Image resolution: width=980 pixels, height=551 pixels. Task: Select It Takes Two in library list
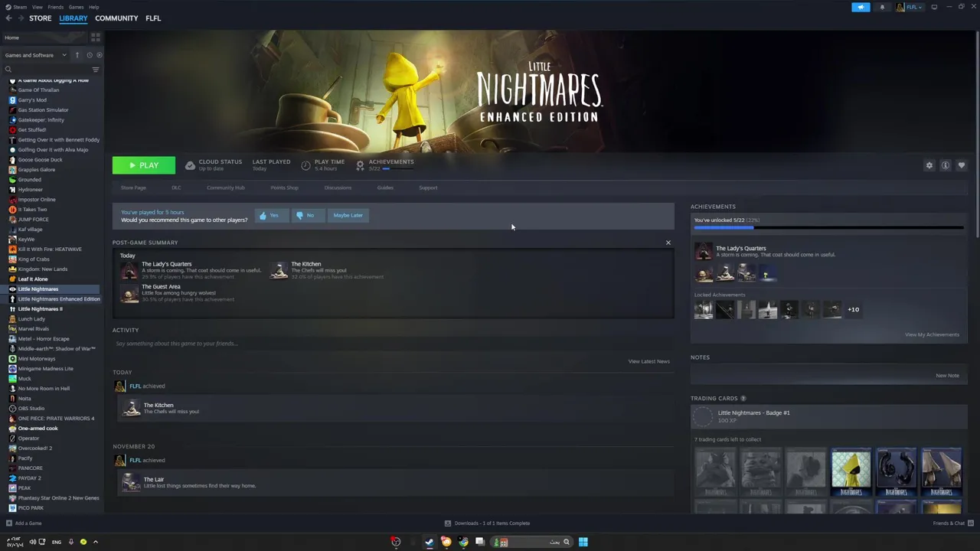coord(32,210)
